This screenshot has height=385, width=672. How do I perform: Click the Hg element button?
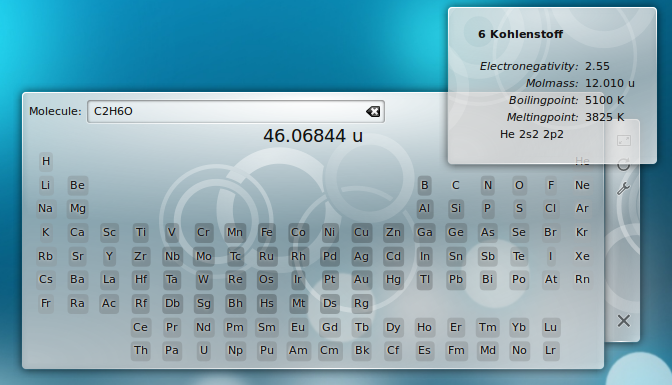pos(393,280)
